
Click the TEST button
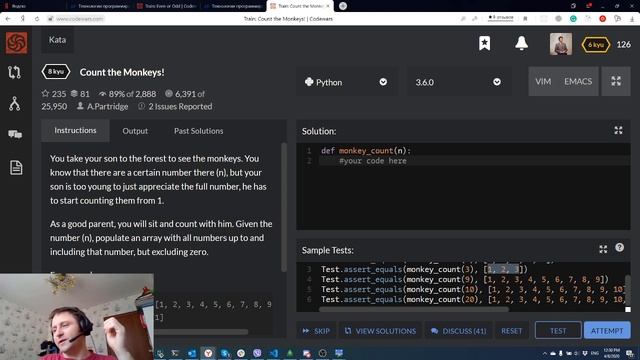point(558,330)
